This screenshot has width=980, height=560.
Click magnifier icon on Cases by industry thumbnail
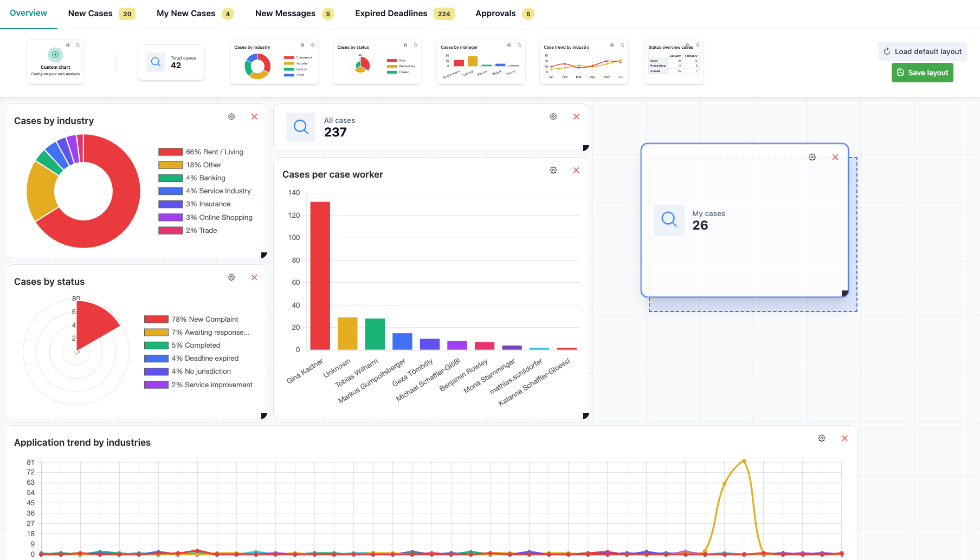tap(313, 45)
